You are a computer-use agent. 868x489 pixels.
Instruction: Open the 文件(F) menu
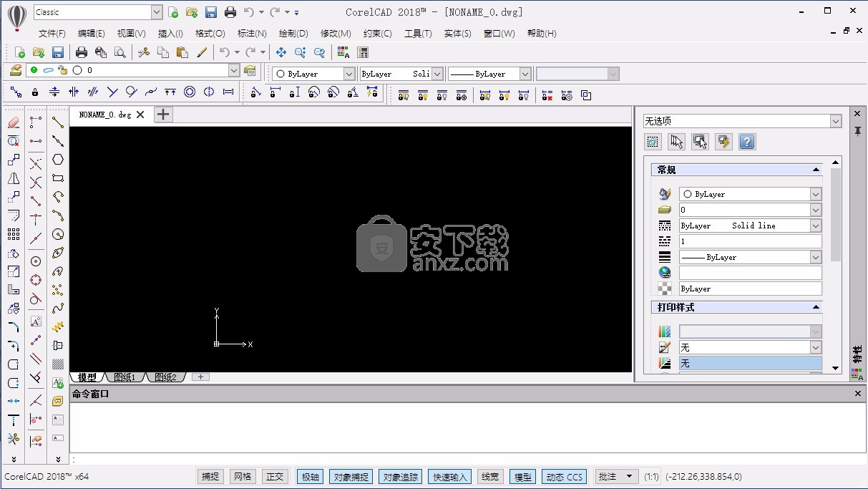[x=52, y=33]
